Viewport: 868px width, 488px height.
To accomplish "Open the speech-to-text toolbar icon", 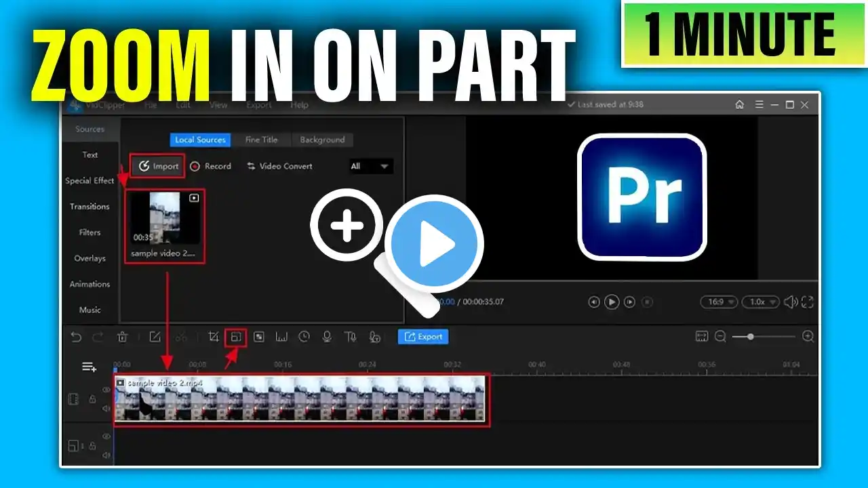I will (x=374, y=337).
